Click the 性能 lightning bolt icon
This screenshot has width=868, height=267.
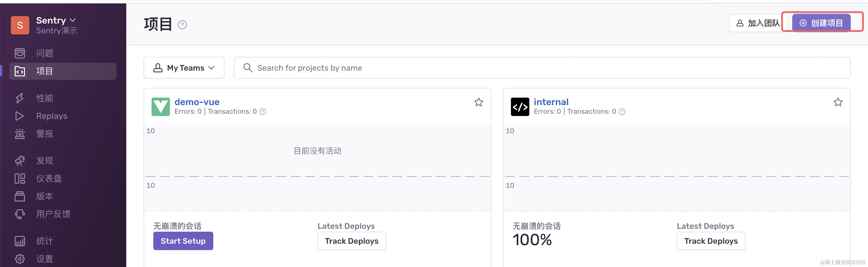[20, 98]
